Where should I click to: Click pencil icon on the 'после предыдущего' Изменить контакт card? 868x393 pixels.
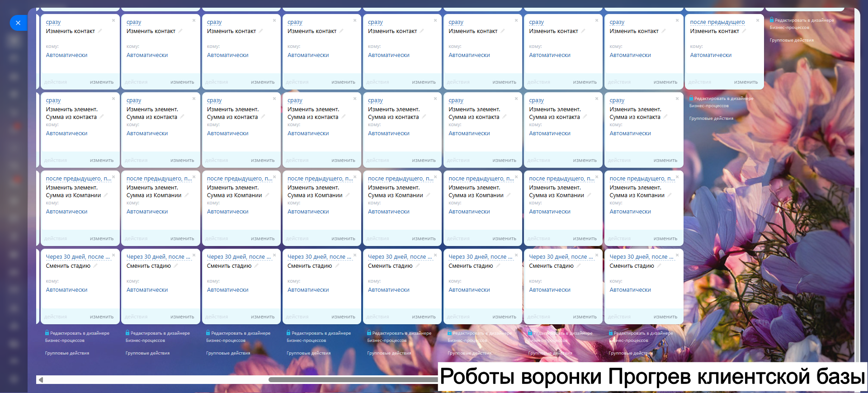pyautogui.click(x=744, y=31)
